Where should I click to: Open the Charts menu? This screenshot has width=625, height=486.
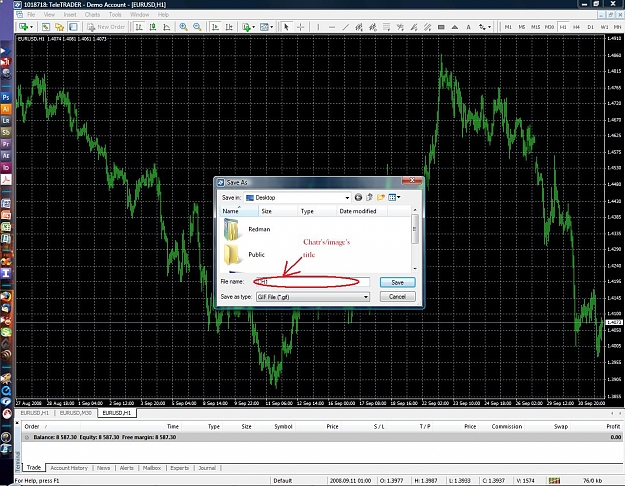tap(92, 15)
